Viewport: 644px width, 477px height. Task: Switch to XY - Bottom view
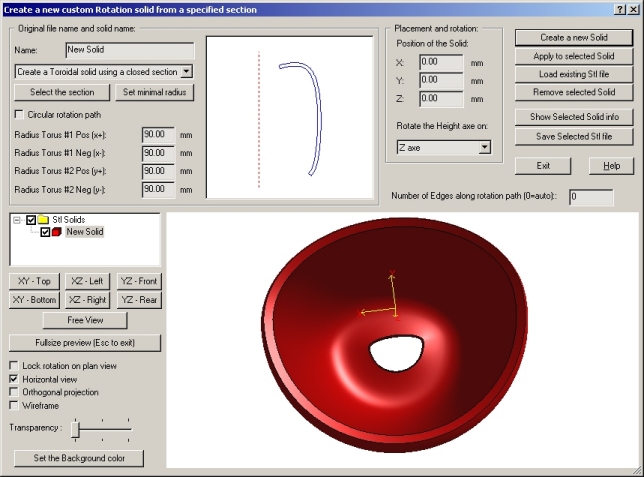pyautogui.click(x=34, y=300)
